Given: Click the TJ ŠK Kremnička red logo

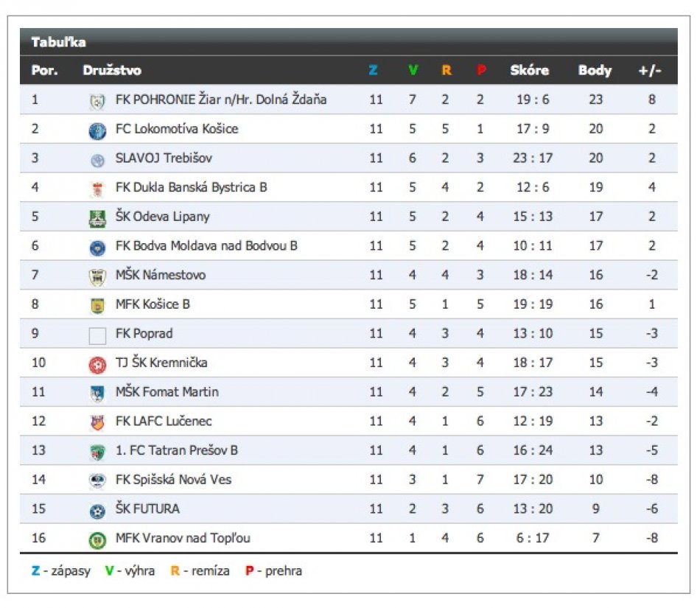Looking at the screenshot, I should (97, 364).
